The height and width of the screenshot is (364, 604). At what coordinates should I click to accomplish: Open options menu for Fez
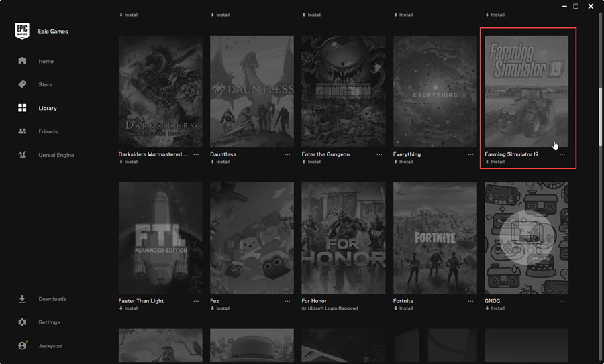click(287, 301)
